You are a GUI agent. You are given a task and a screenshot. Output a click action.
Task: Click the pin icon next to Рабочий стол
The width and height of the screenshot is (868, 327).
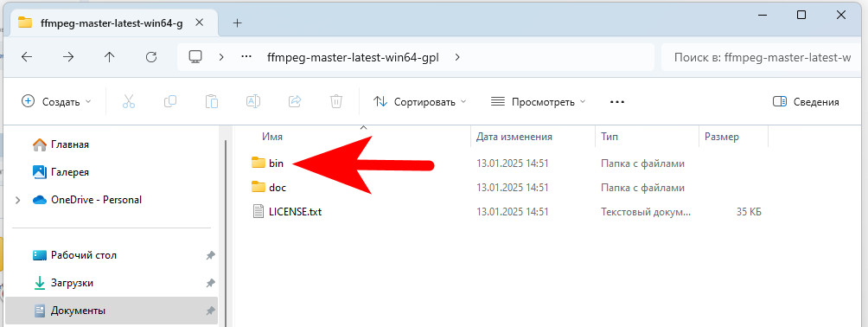point(210,255)
